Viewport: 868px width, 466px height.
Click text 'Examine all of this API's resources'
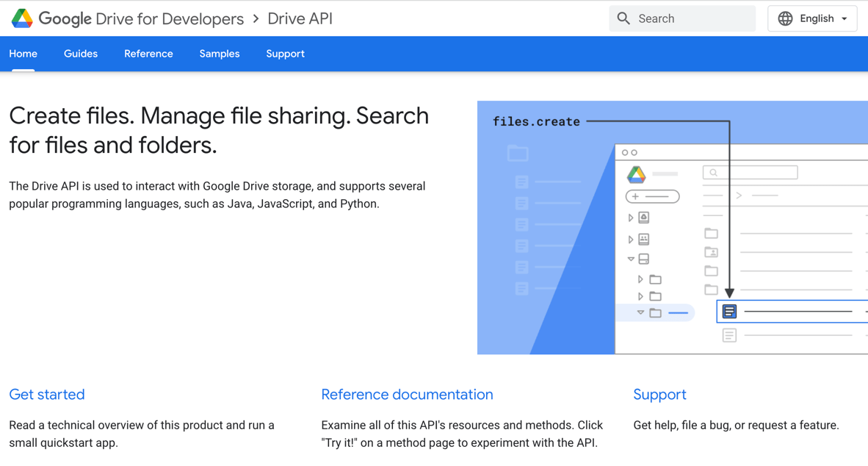[x=462, y=434]
